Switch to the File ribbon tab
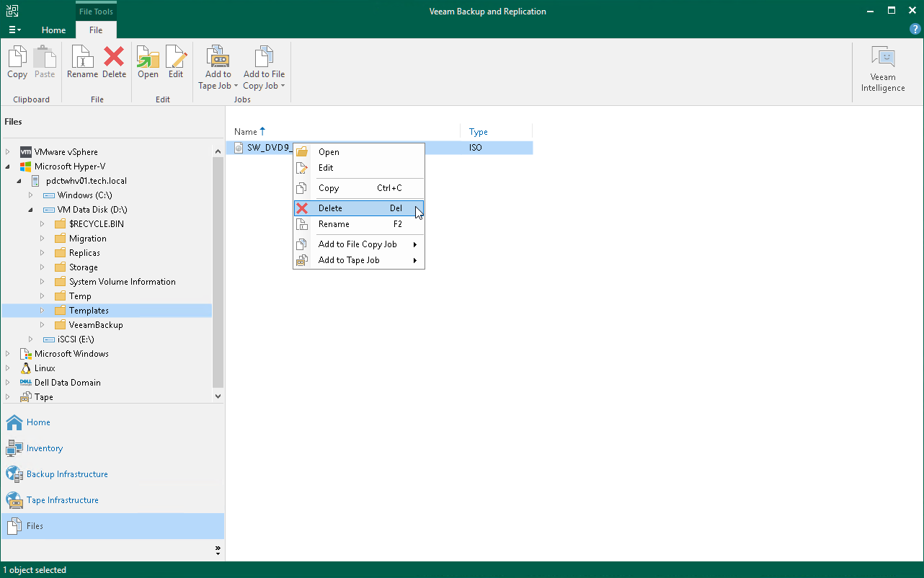 pos(96,30)
